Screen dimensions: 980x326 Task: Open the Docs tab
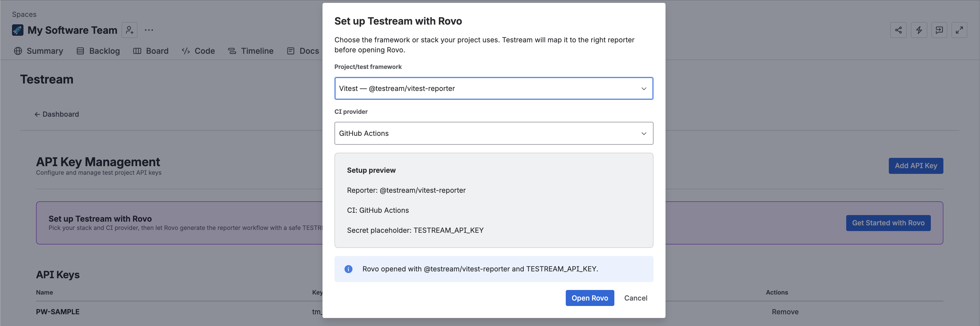click(303, 51)
